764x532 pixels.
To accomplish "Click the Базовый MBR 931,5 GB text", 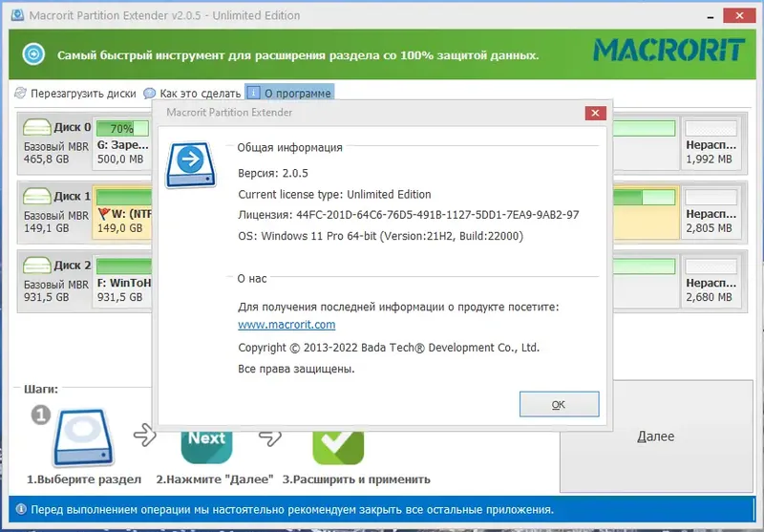I will coord(56,291).
